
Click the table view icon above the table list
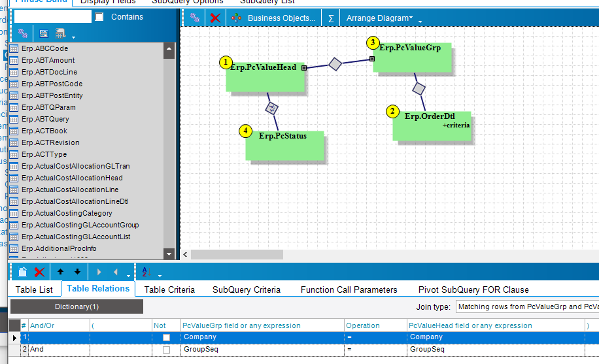coord(44,33)
